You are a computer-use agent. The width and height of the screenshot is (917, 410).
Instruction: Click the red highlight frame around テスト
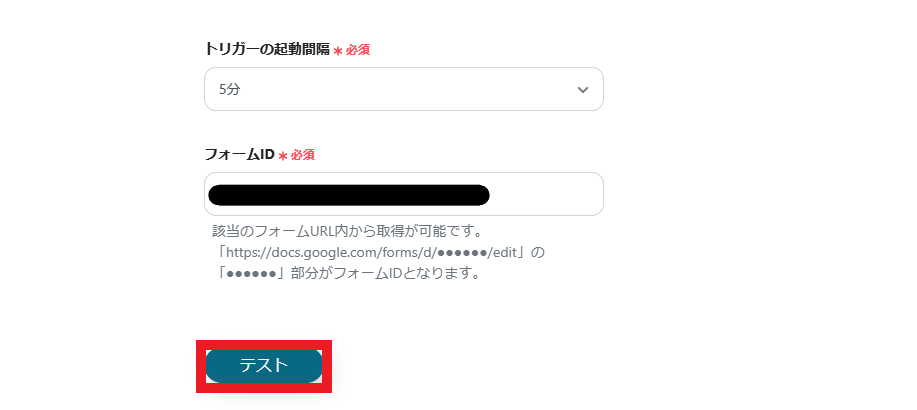[x=264, y=366]
